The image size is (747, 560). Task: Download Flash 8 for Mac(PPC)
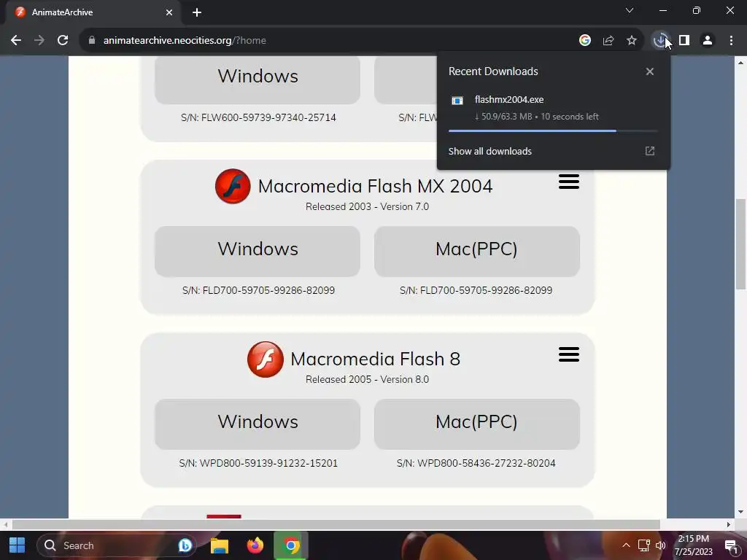click(476, 424)
